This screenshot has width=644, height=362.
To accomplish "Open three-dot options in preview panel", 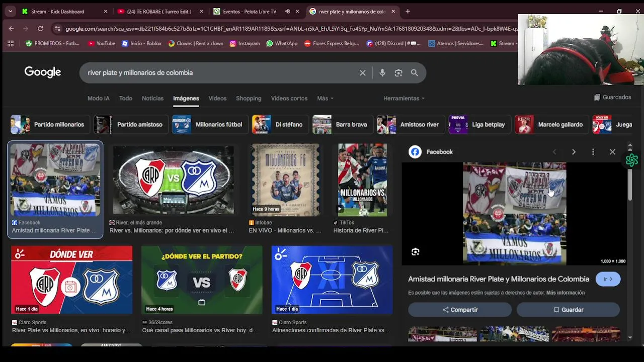I will tap(593, 152).
